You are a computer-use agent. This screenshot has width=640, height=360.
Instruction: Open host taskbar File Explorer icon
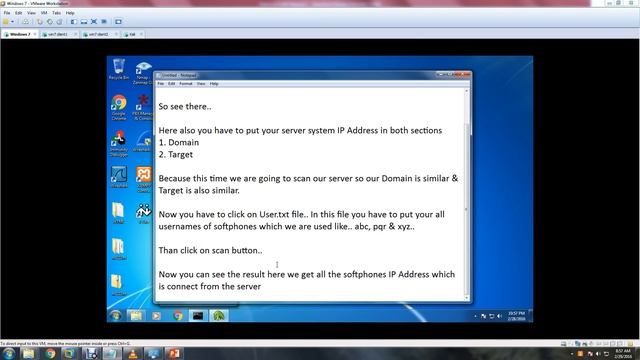(x=29, y=353)
